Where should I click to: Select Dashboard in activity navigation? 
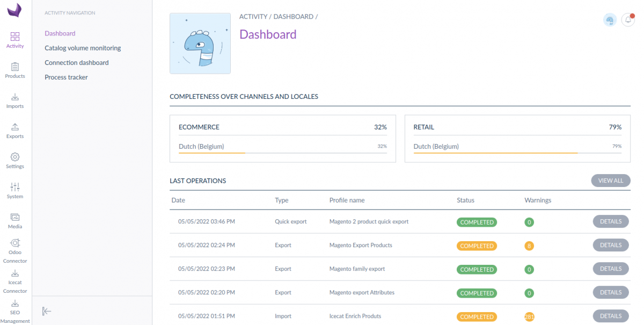60,33
